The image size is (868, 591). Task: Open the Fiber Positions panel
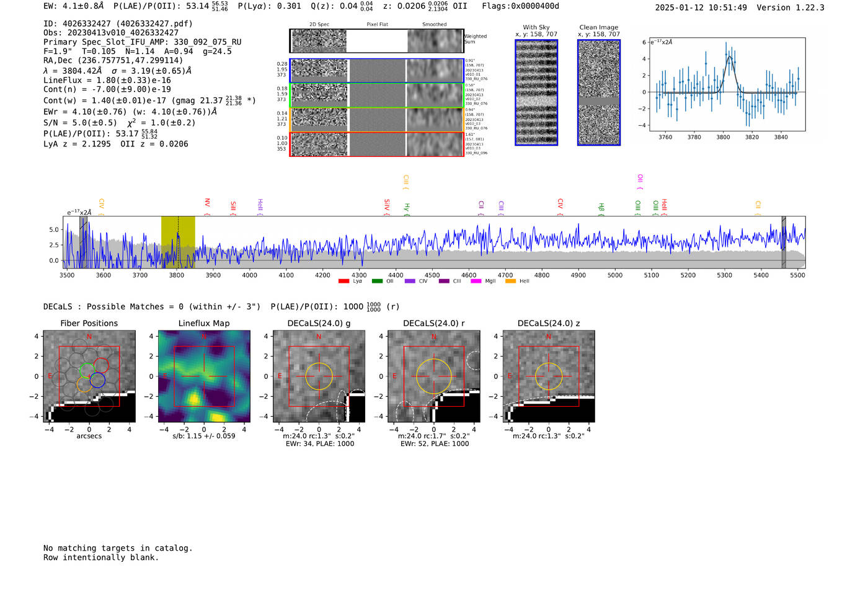point(89,376)
